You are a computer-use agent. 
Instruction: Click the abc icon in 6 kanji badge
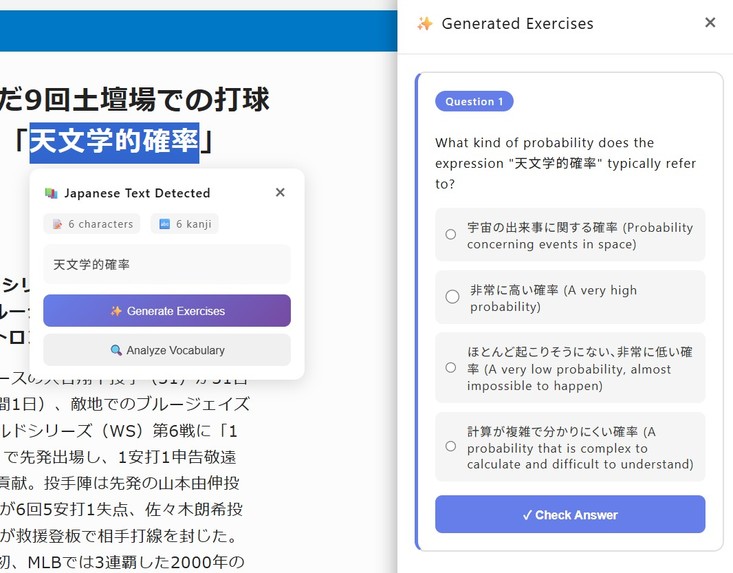click(165, 224)
